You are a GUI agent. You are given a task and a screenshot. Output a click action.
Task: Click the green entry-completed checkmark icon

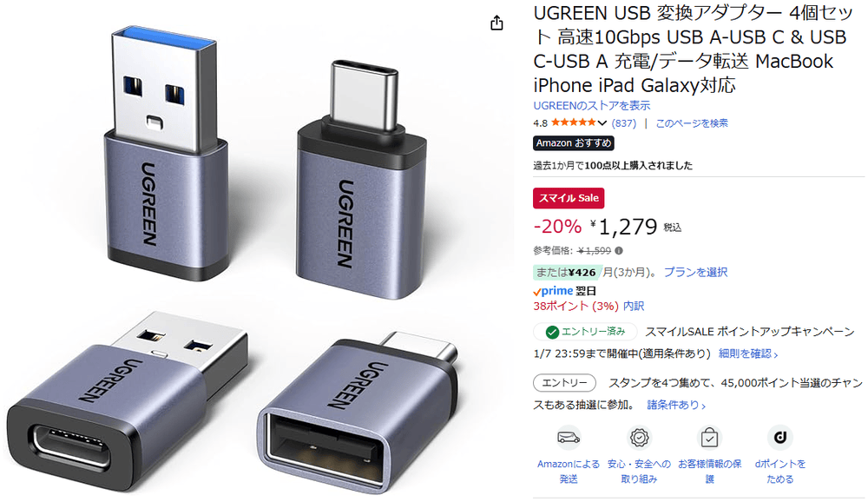552,332
